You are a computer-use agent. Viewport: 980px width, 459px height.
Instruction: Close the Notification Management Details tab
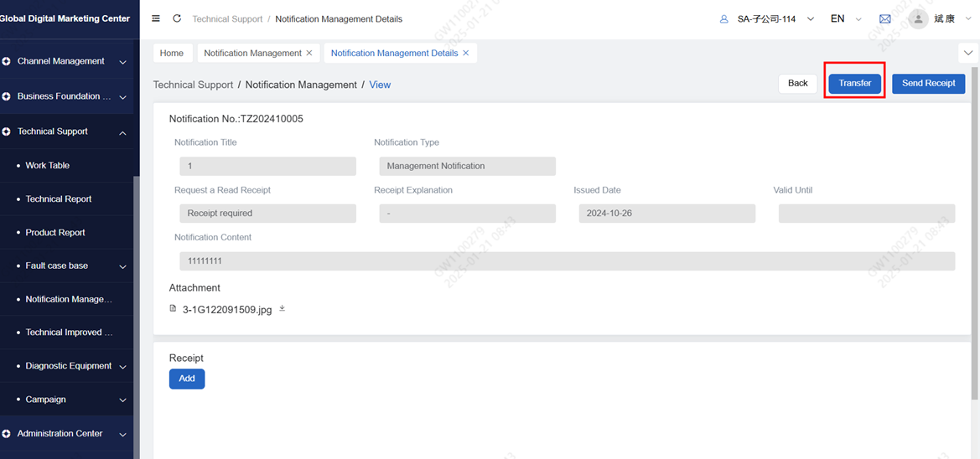[466, 53]
